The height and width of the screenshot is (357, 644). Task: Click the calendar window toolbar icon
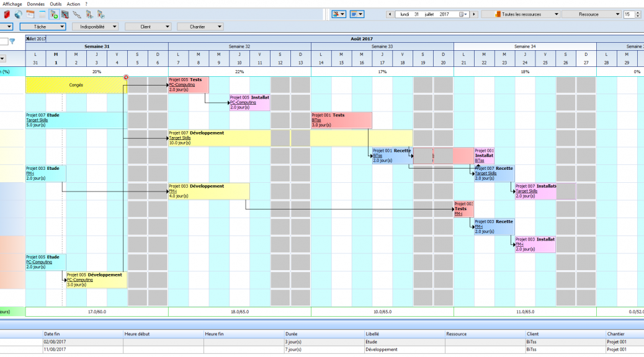[x=30, y=14]
